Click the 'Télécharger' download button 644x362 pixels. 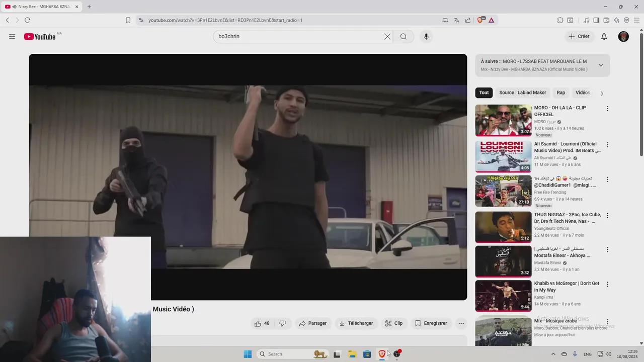coord(356,323)
